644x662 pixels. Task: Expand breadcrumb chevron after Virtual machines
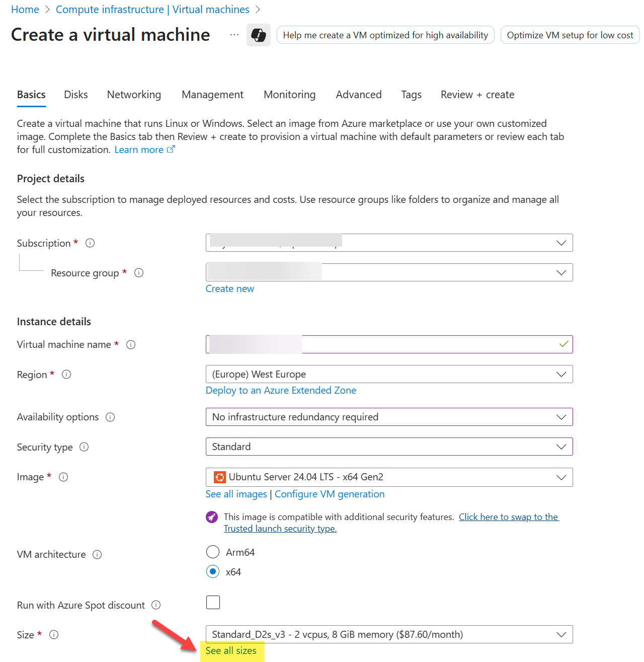point(258,10)
